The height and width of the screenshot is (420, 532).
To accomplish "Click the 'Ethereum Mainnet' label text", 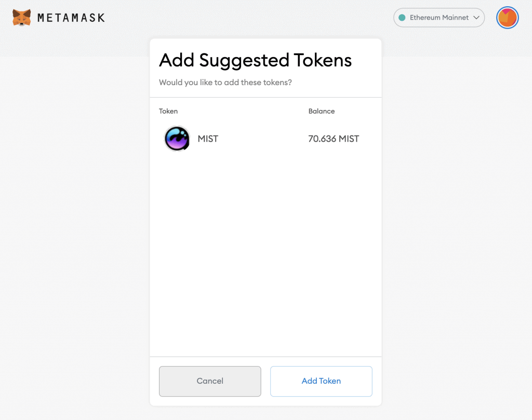I will (439, 18).
